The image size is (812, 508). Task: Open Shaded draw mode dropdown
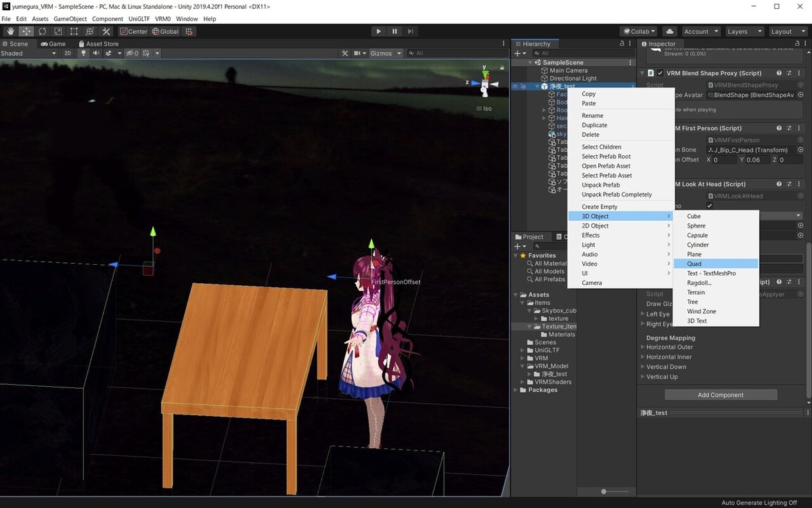click(x=28, y=53)
